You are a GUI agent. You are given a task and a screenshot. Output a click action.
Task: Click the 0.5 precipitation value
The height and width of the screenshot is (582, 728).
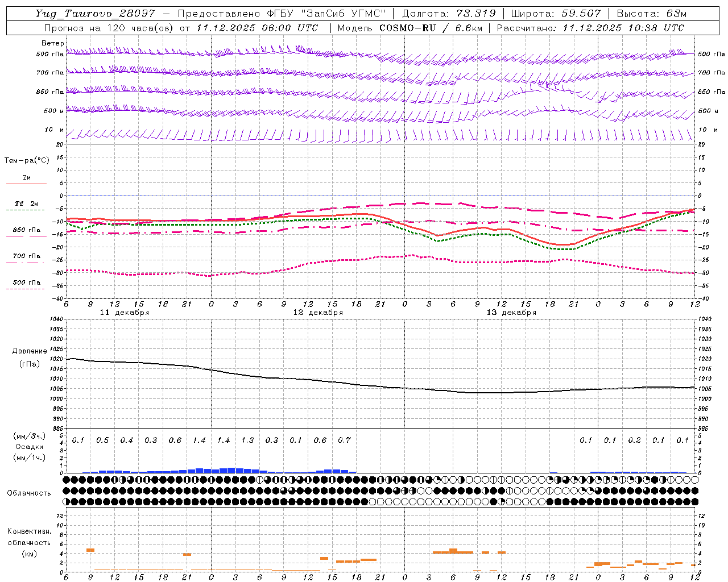(102, 440)
